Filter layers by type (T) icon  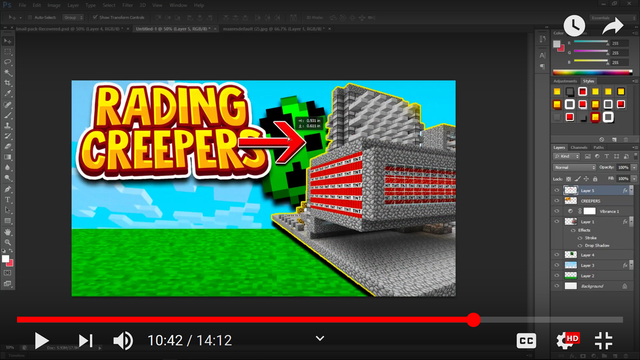[x=607, y=156]
